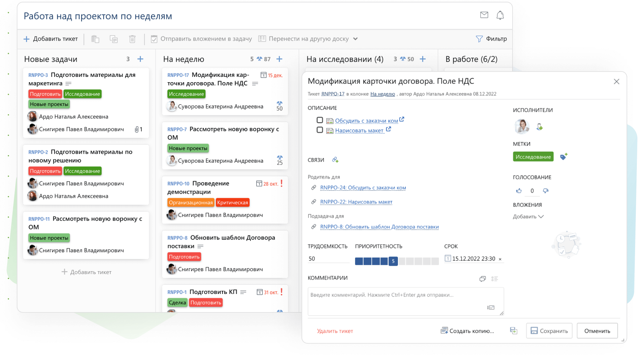Add an executor with the person-plus icon
This screenshot has width=644, height=363.
coord(539,127)
